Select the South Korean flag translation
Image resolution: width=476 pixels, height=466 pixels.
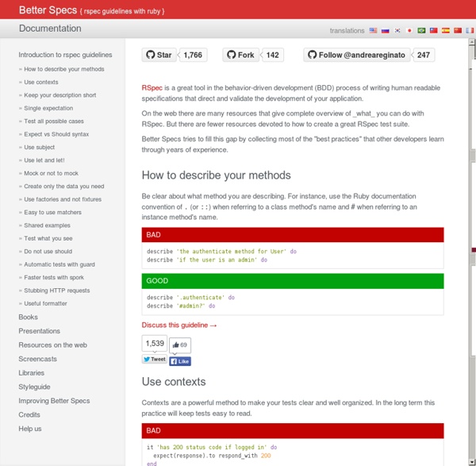click(397, 30)
